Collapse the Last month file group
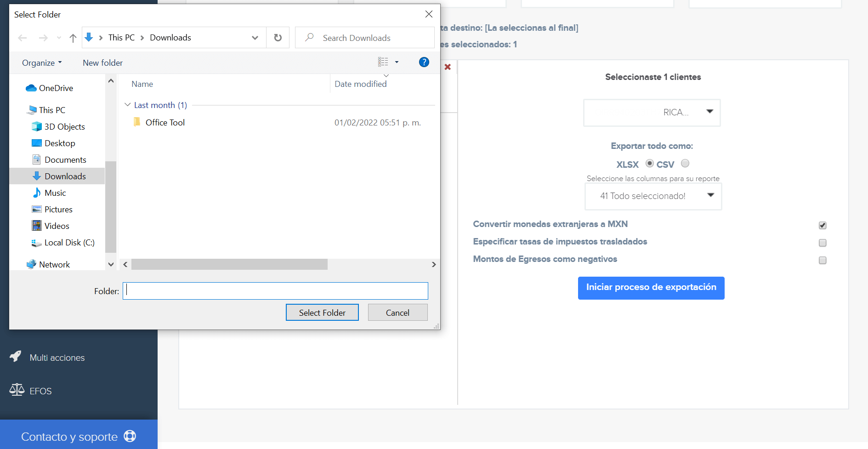The height and width of the screenshot is (449, 868). [x=127, y=105]
